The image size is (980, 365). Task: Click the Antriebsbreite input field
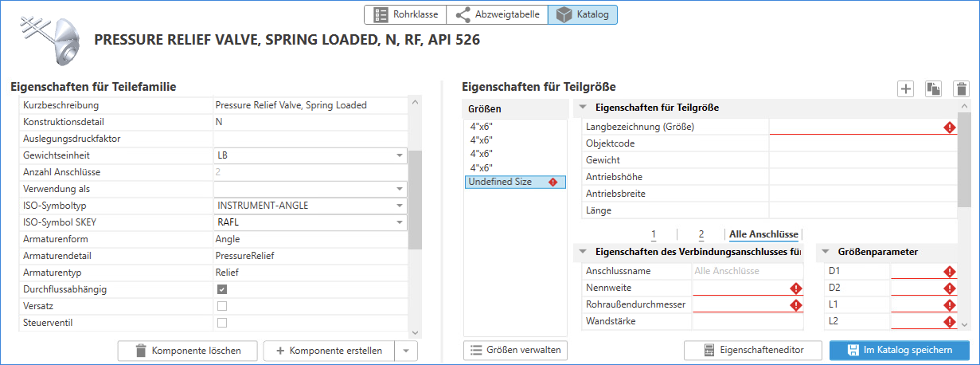coord(863,194)
